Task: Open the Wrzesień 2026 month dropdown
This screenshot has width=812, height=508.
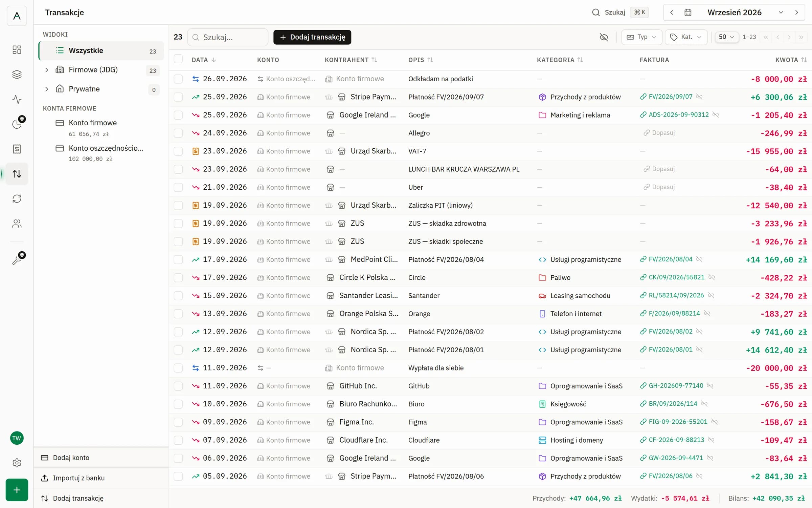Action: (745, 13)
